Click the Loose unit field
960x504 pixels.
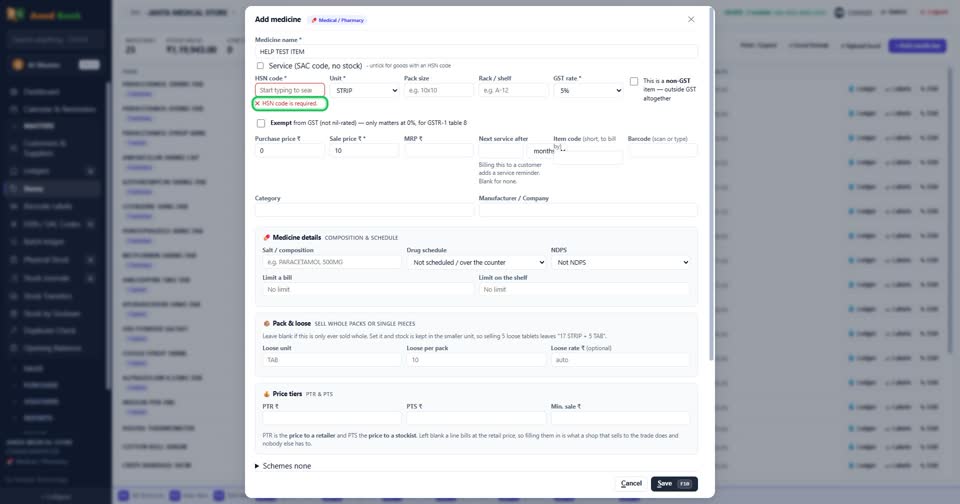pos(332,360)
